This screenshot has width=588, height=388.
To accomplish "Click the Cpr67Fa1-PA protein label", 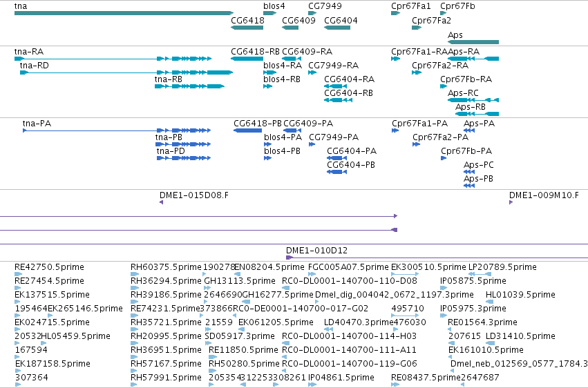I will (419, 123).
